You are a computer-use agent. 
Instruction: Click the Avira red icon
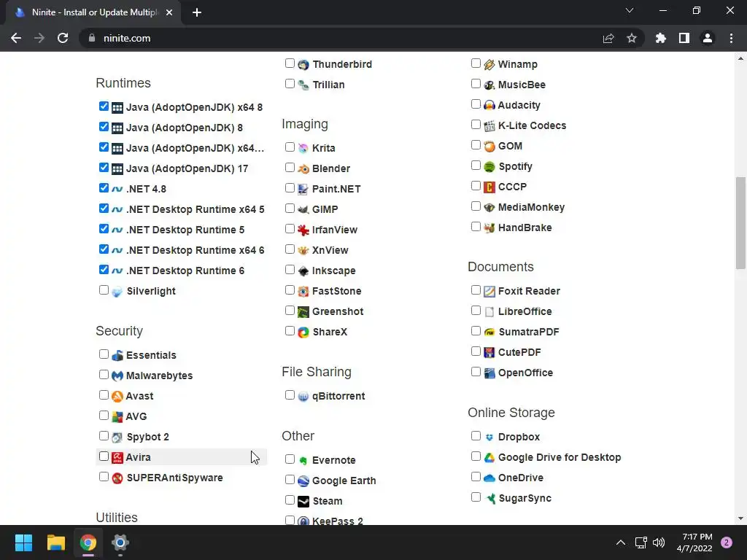click(117, 458)
